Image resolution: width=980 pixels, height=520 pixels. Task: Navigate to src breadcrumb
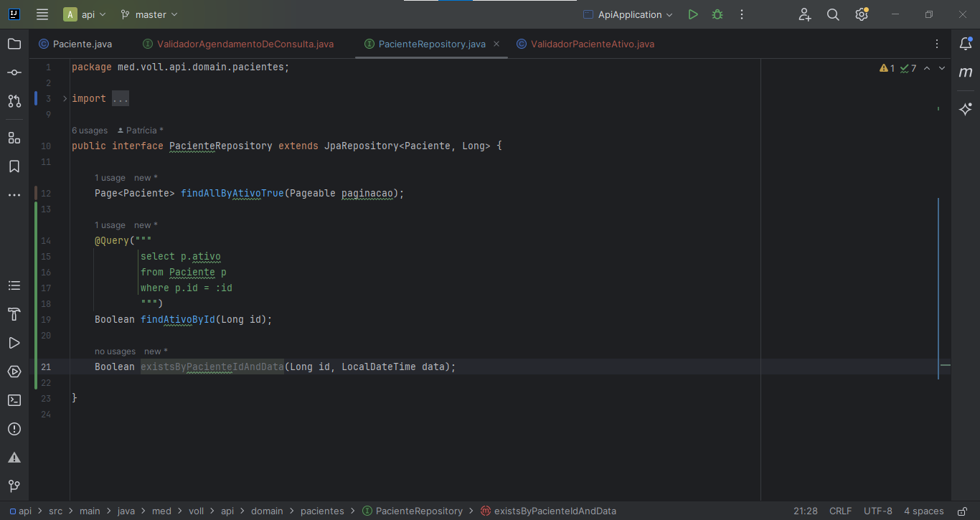(x=56, y=511)
